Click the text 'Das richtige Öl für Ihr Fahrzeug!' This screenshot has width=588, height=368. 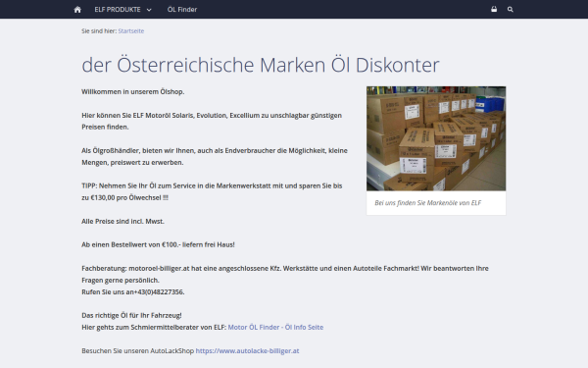coord(131,315)
